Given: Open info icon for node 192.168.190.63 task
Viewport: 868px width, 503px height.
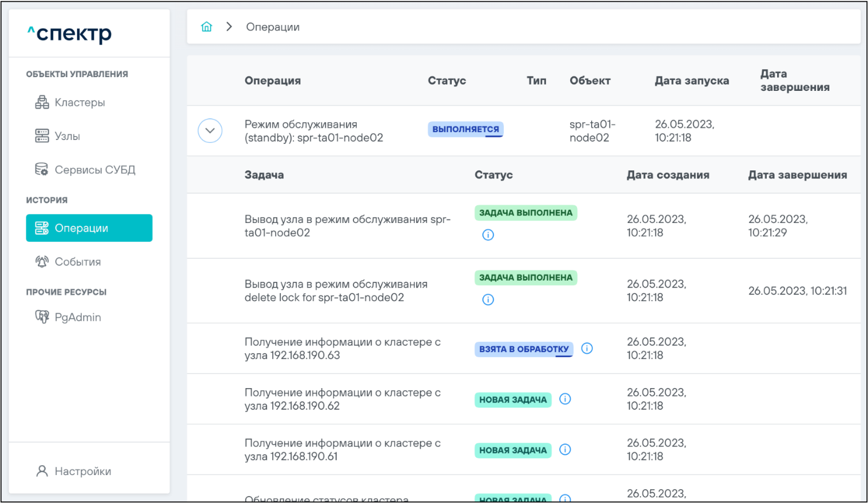Looking at the screenshot, I should (587, 348).
